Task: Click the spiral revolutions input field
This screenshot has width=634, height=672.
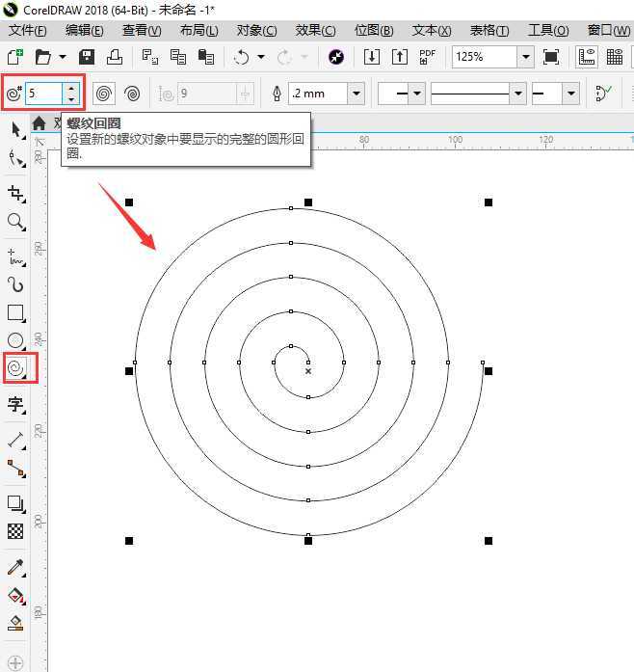Action: [43, 94]
